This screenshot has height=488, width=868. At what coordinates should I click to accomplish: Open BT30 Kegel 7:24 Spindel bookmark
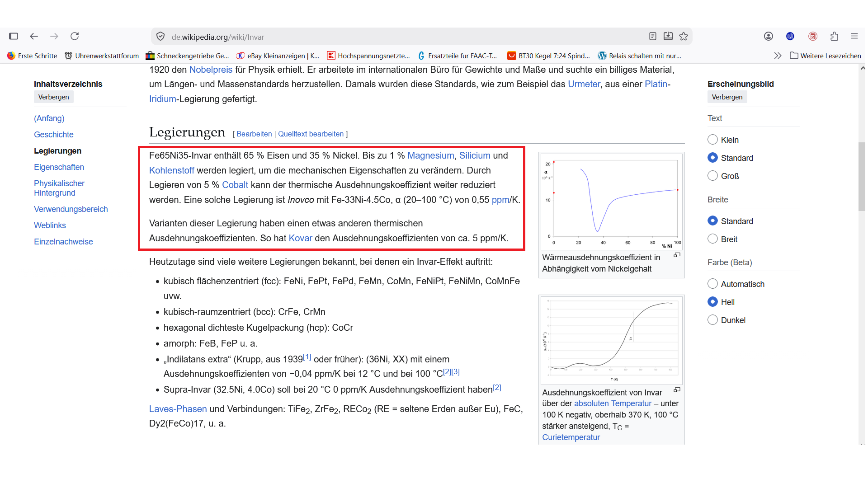549,56
